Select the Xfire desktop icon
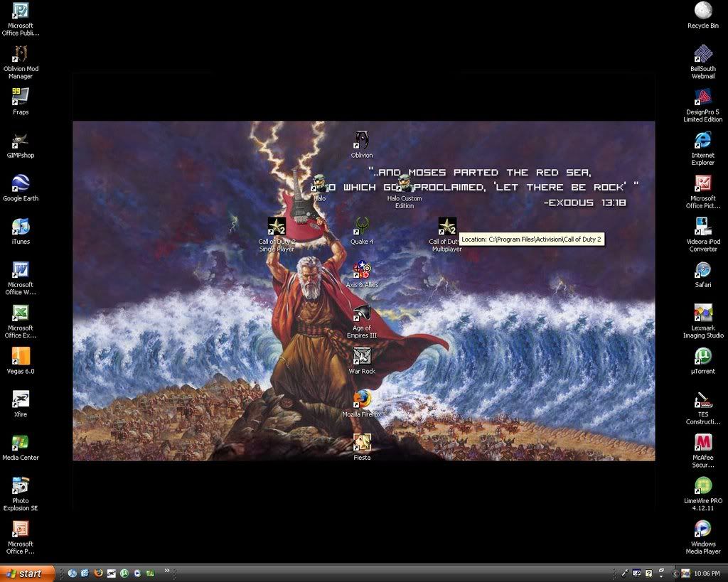The height and width of the screenshot is (582, 728). [x=21, y=404]
